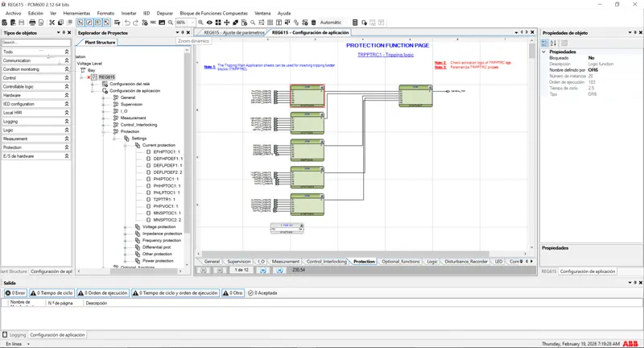Viewport: 644px width, 348px height.
Task: Click the copy icon next to scissors
Action: click(61, 23)
